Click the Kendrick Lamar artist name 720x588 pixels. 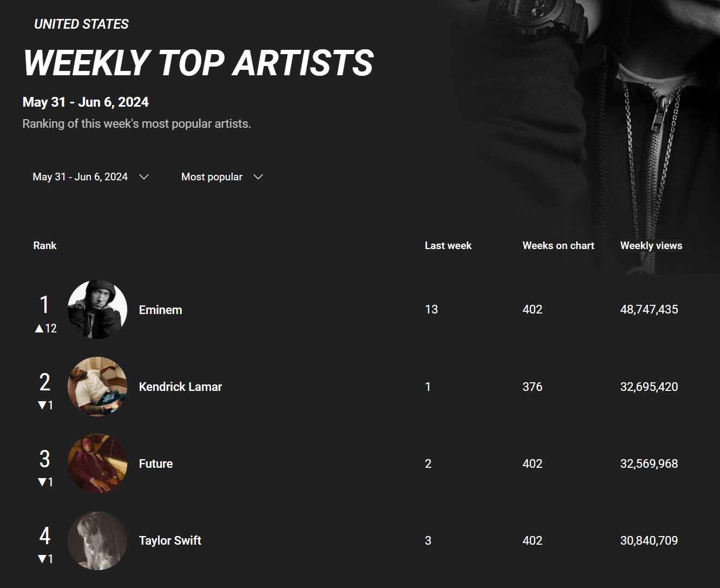pos(180,387)
